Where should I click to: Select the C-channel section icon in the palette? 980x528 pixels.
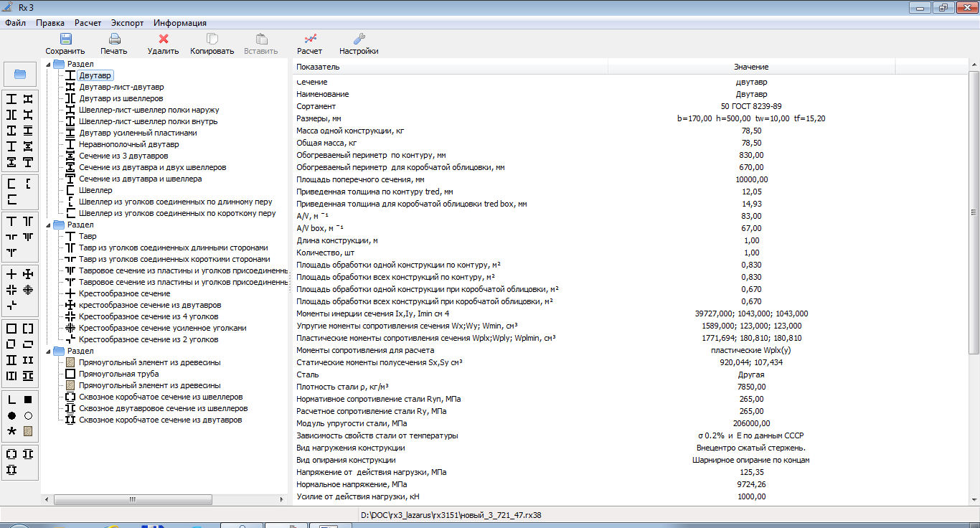[x=10, y=184]
